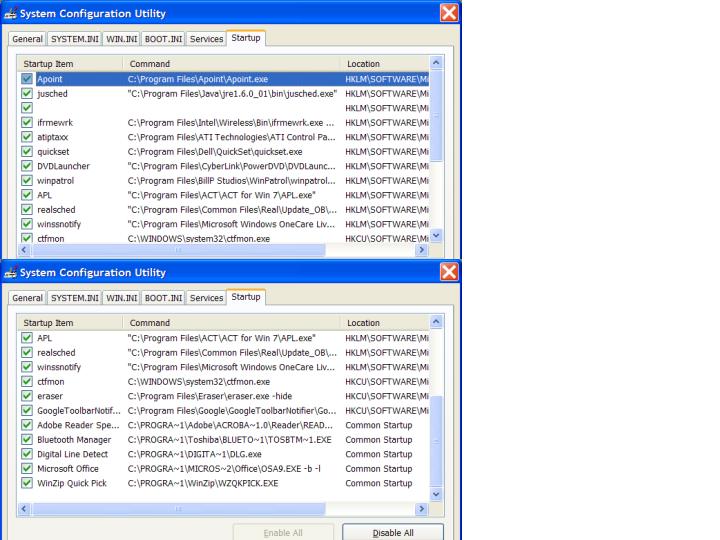Image resolution: width=720 pixels, height=540 pixels.
Task: Sort by Location column in lower window
Action: [385, 323]
